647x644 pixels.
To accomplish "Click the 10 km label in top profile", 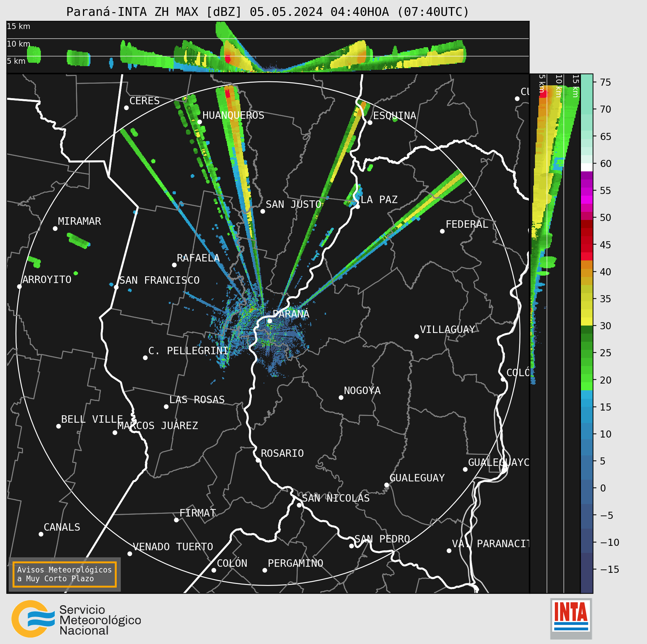I will (x=19, y=44).
